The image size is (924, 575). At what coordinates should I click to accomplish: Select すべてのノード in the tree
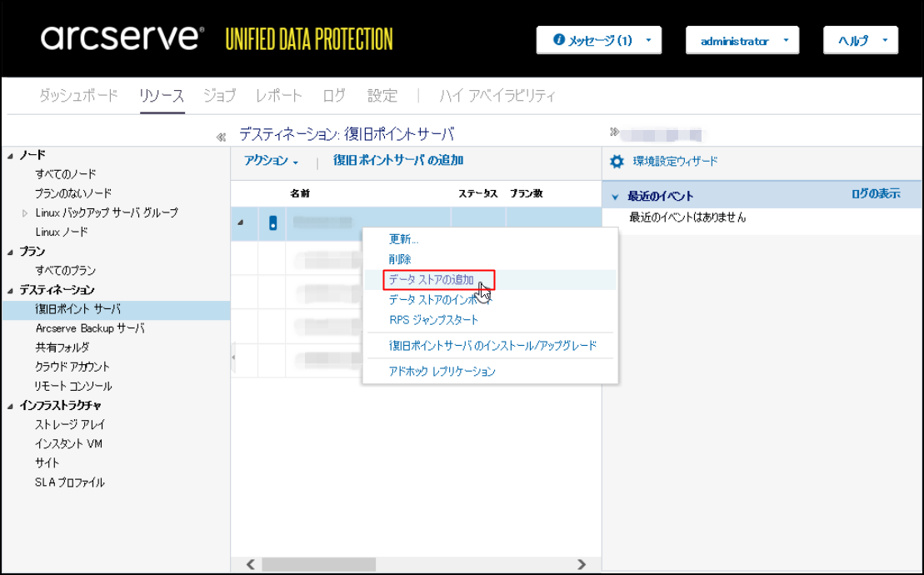click(x=65, y=174)
